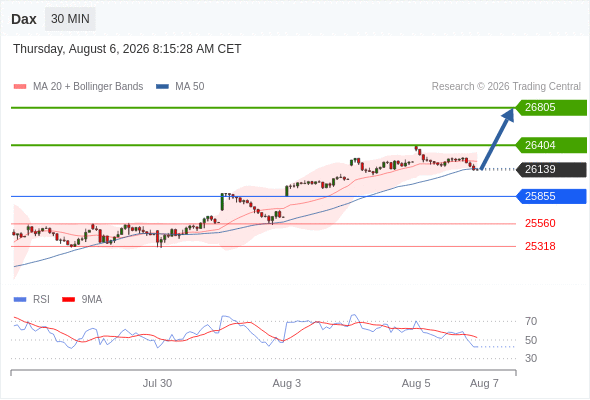Toggle the MA 50 legend entry
Viewport: 590px width, 400px height.
[180, 87]
